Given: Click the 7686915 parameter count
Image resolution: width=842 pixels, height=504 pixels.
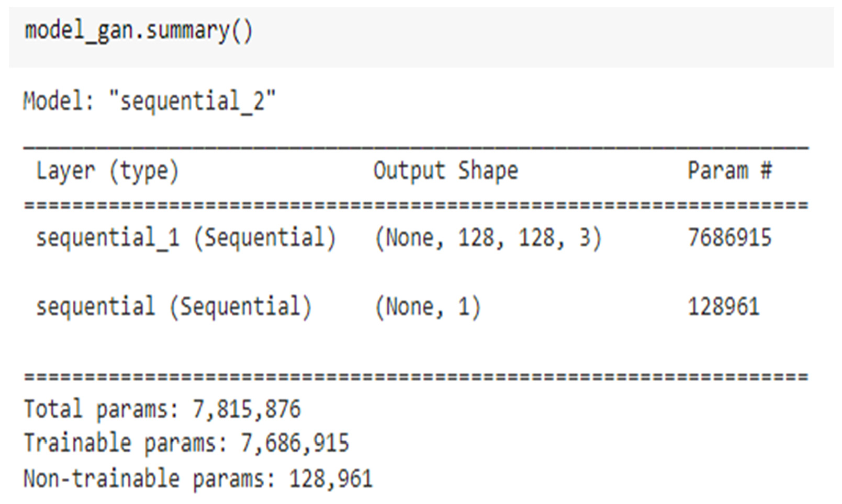Looking at the screenshot, I should pos(729,238).
